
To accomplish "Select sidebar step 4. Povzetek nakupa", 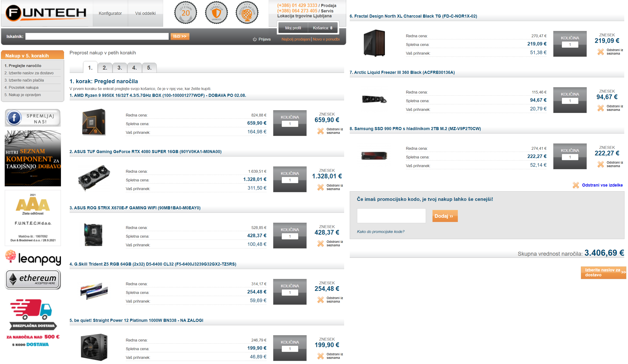I will click(21, 87).
